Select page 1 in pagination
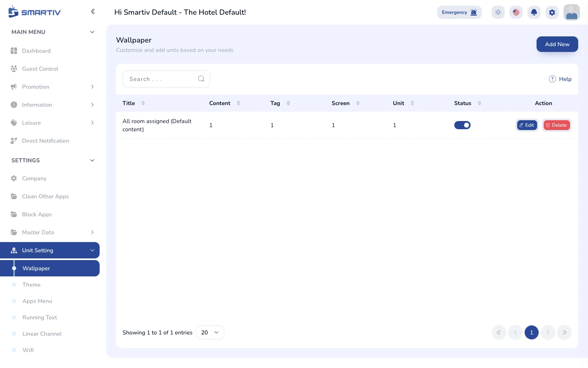This screenshot has width=588, height=368. 532,332
